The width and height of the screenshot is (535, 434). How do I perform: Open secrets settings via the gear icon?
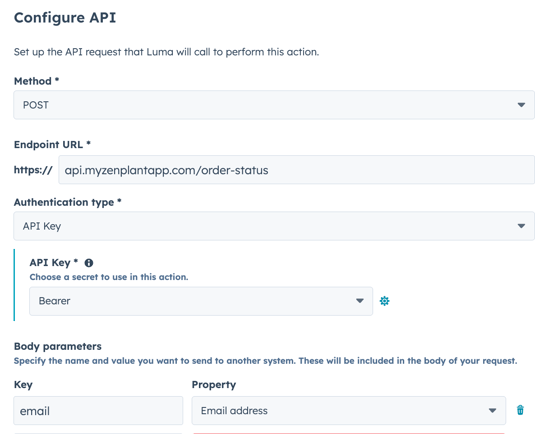pos(385,301)
